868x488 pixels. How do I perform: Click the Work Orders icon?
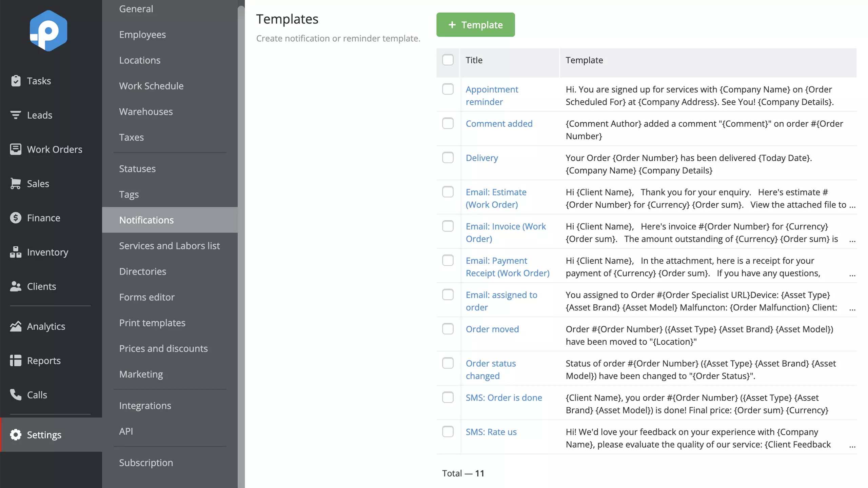[16, 149]
